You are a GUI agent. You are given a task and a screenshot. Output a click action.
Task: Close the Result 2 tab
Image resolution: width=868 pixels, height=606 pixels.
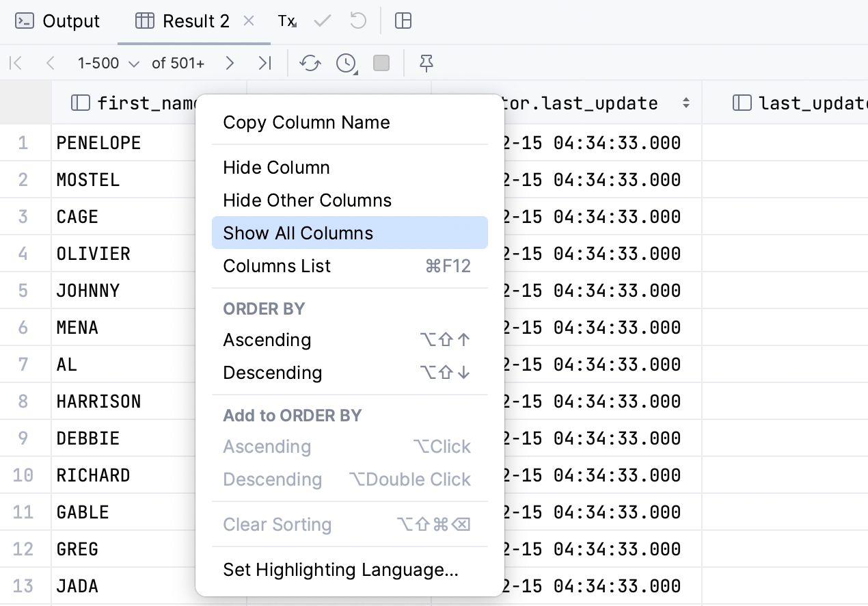tap(249, 21)
